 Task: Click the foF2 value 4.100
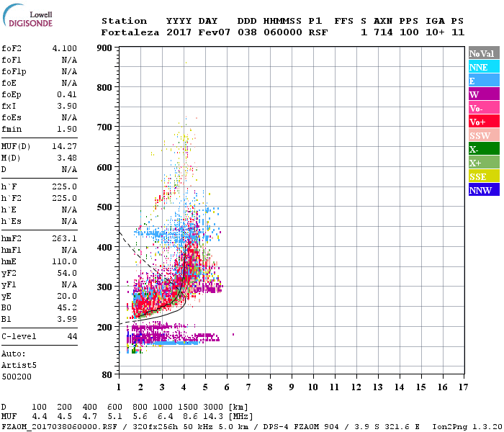[65, 48]
